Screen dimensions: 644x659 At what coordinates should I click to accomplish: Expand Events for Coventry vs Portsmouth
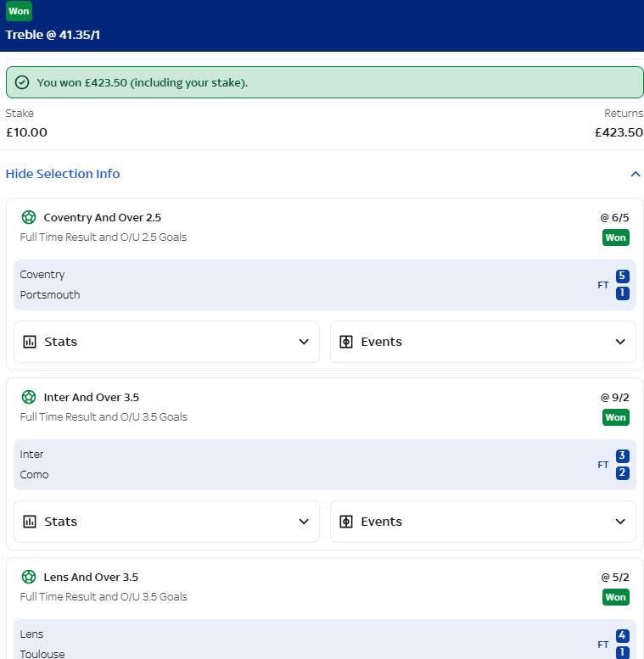[483, 342]
